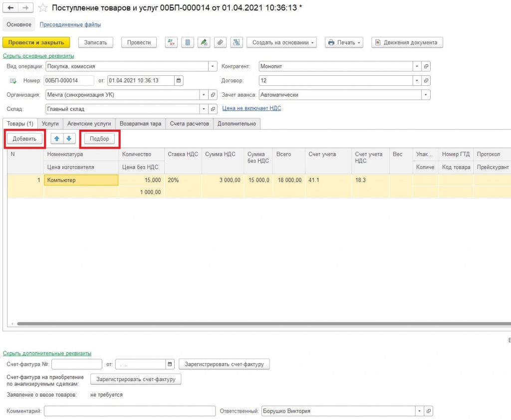Viewport: 511px width, 420px height.
Task: Open Движения документа report
Action: (x=407, y=42)
